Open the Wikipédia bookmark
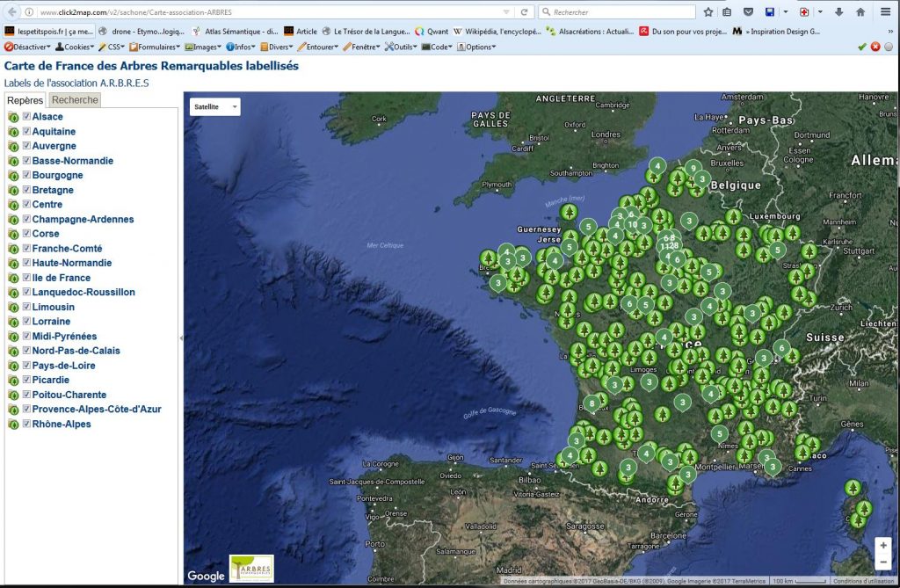Viewport: 900px width, 588px height. point(497,31)
